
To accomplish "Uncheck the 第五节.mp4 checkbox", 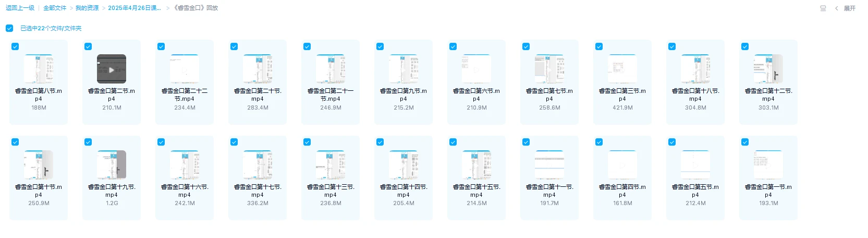I will click(672, 142).
